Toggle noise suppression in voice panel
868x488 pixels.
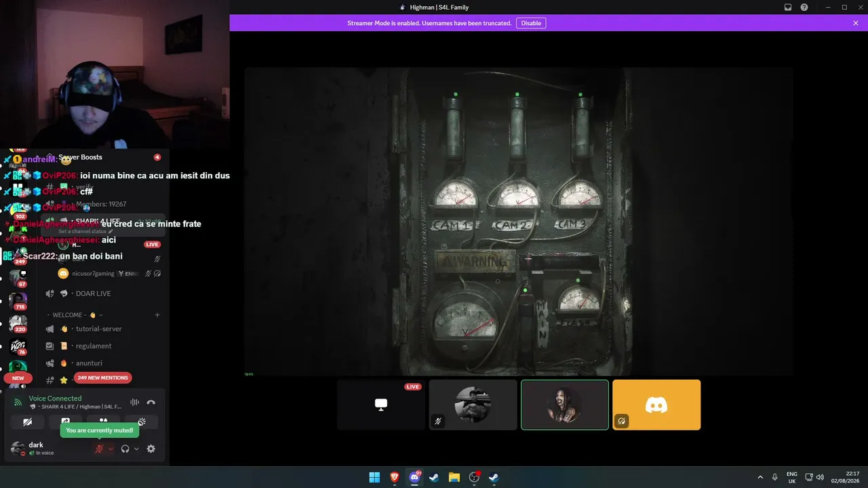134,403
